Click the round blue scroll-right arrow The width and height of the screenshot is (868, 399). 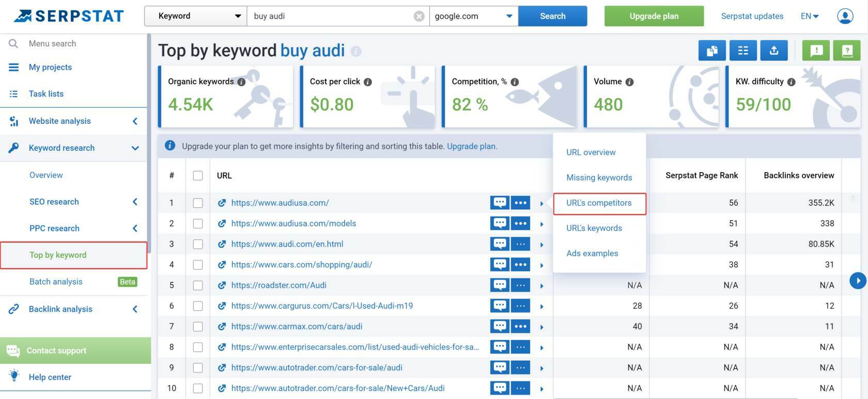[x=858, y=281]
